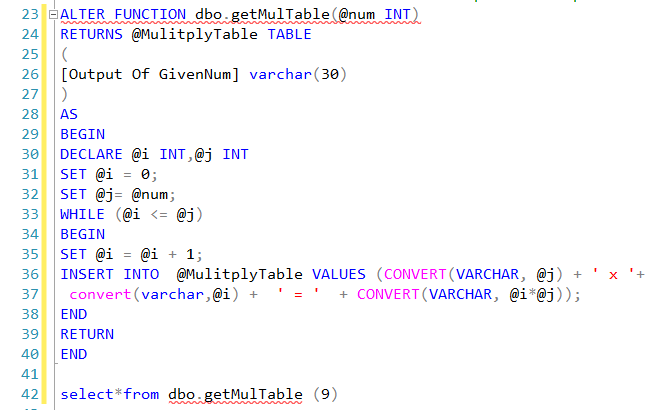Click dbo.getMulTable in the ALTER statement

point(262,15)
